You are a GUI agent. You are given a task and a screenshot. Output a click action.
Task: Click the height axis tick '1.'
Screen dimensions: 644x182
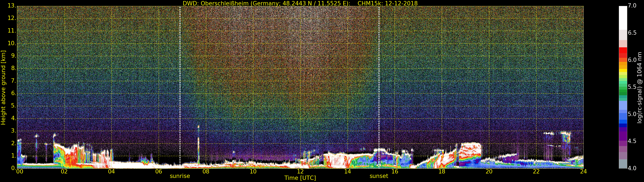click(14, 156)
